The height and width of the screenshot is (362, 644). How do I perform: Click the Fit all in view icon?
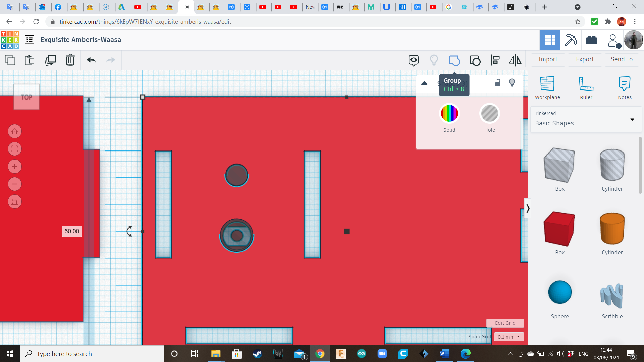click(15, 149)
